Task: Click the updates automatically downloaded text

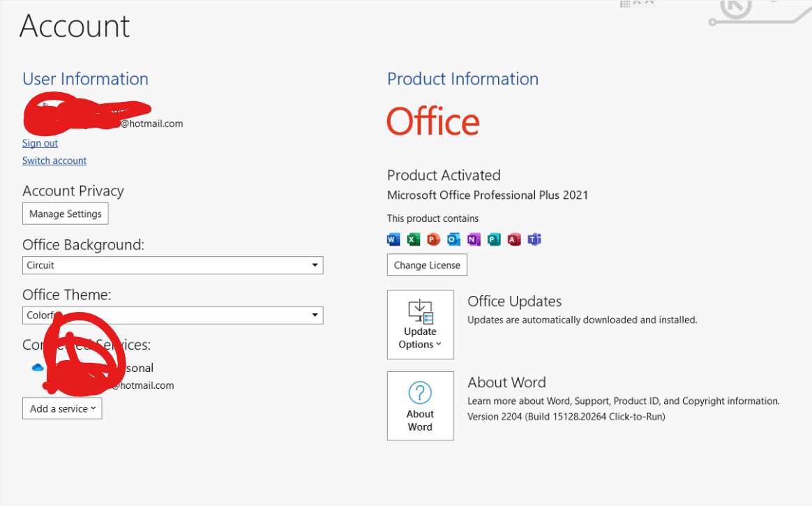Action: point(582,320)
